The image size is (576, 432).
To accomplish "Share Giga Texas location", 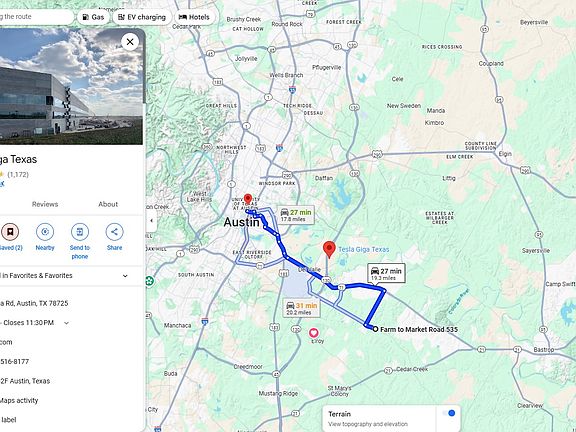I will click(114, 232).
